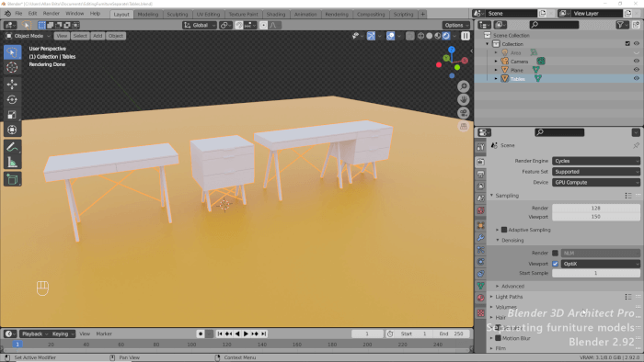Open the Window menu
Screen dimensions: 644x362
pos(75,14)
